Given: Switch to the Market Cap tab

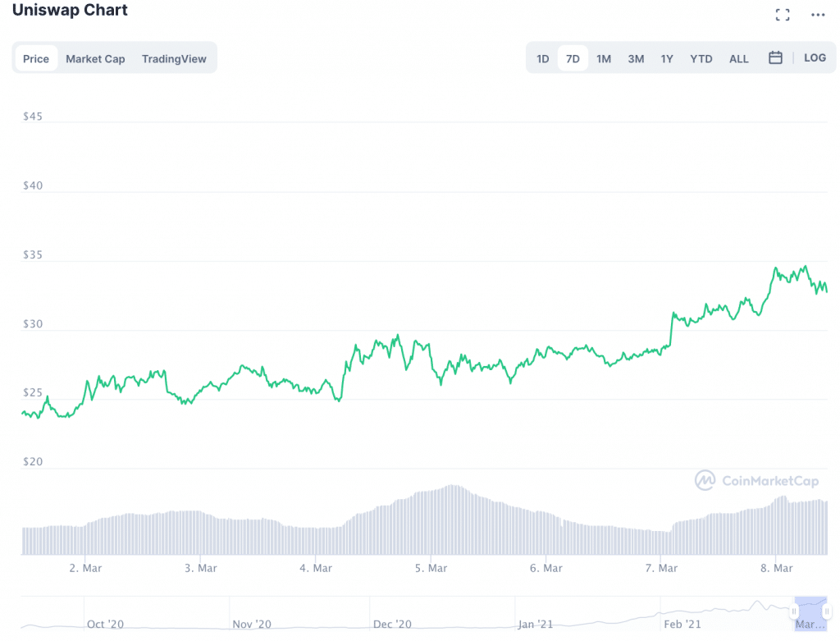Looking at the screenshot, I should [95, 59].
